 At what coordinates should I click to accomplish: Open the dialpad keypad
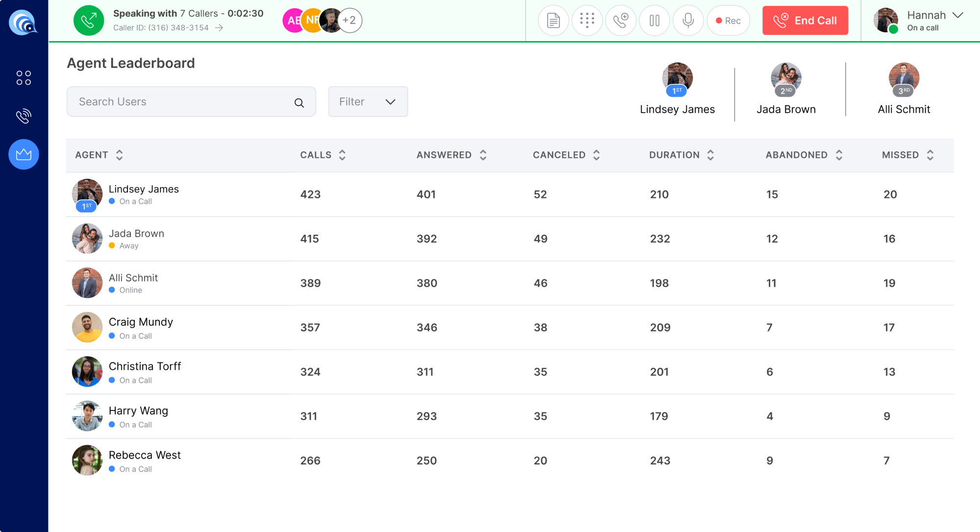(587, 20)
